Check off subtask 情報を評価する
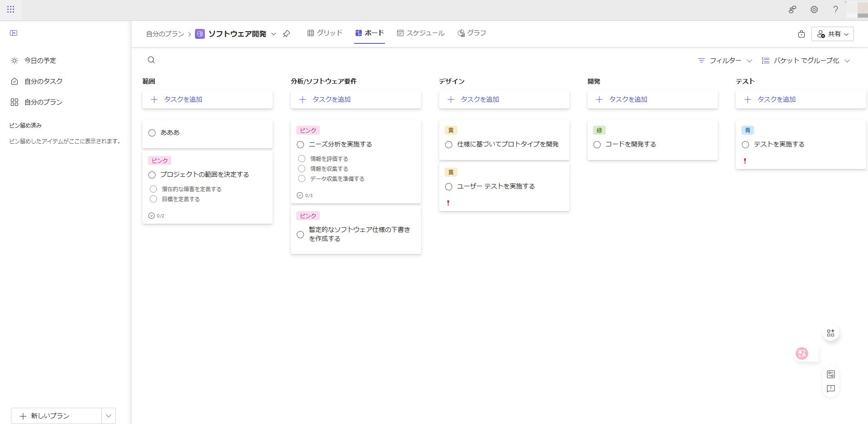Image resolution: width=868 pixels, height=424 pixels. (302, 159)
